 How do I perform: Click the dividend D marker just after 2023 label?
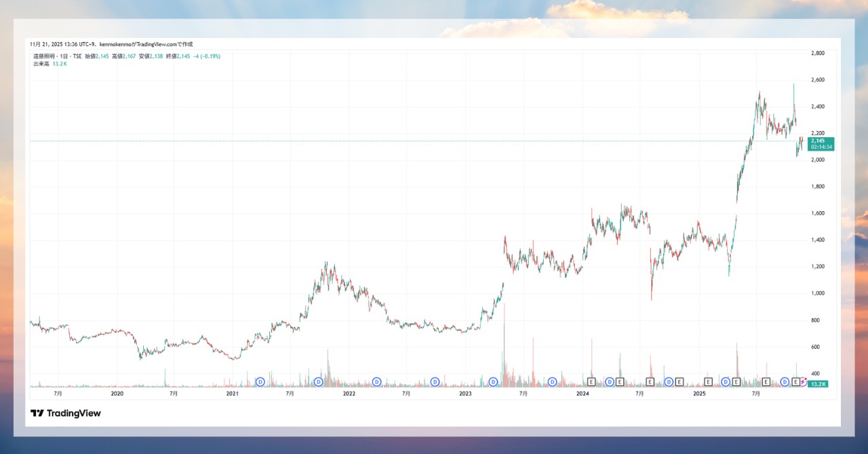pyautogui.click(x=494, y=382)
